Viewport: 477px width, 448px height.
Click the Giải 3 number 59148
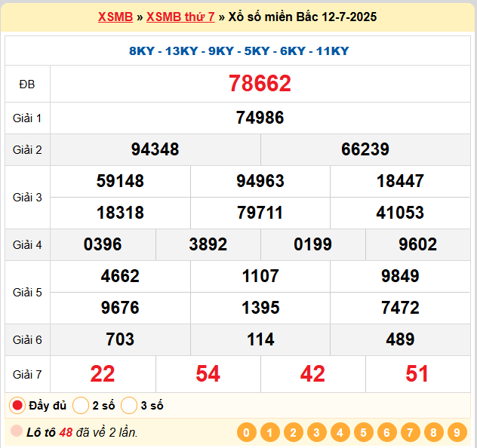click(x=120, y=181)
